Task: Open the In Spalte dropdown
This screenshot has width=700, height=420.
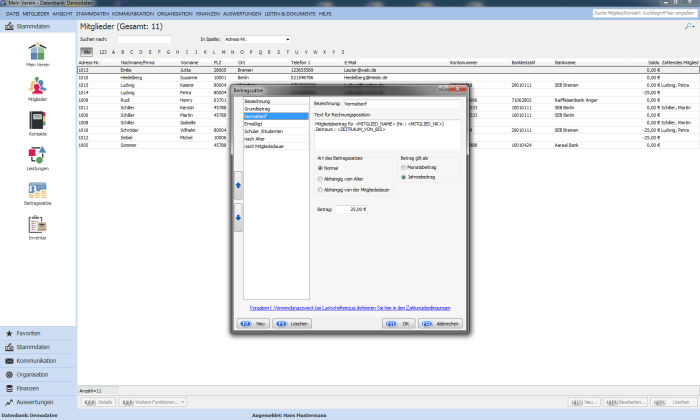Action: coord(258,39)
